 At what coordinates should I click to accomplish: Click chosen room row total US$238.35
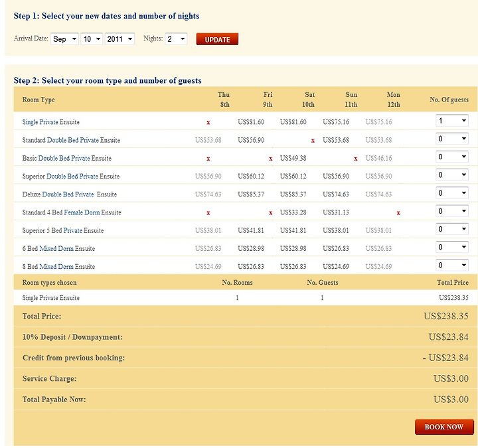tap(453, 298)
